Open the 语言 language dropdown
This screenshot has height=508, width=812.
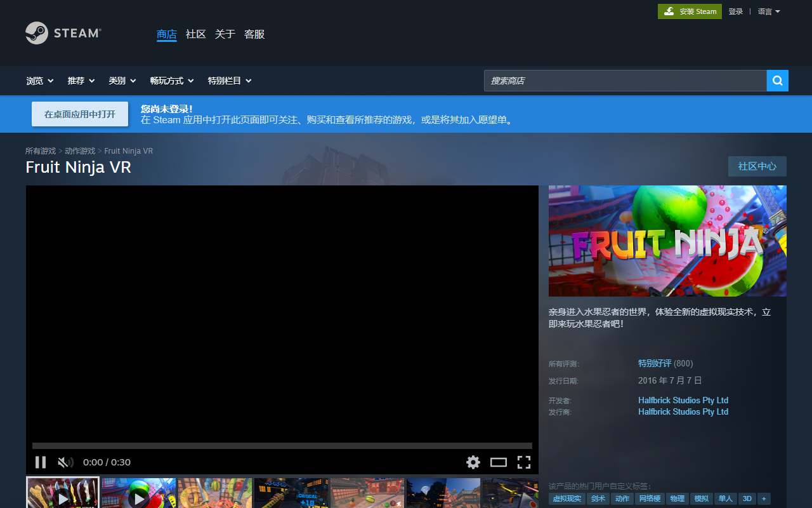769,11
